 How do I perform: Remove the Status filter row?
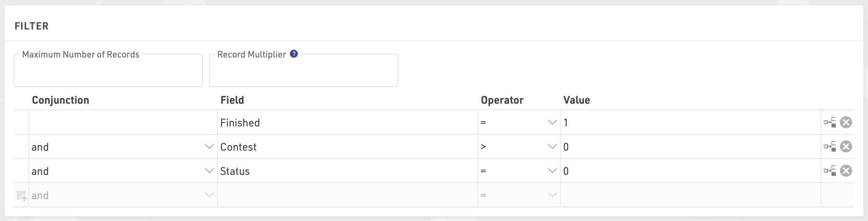click(846, 171)
